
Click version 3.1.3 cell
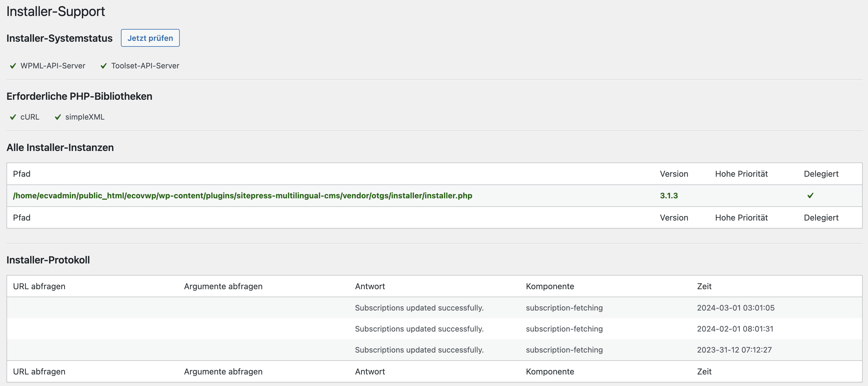(x=669, y=196)
